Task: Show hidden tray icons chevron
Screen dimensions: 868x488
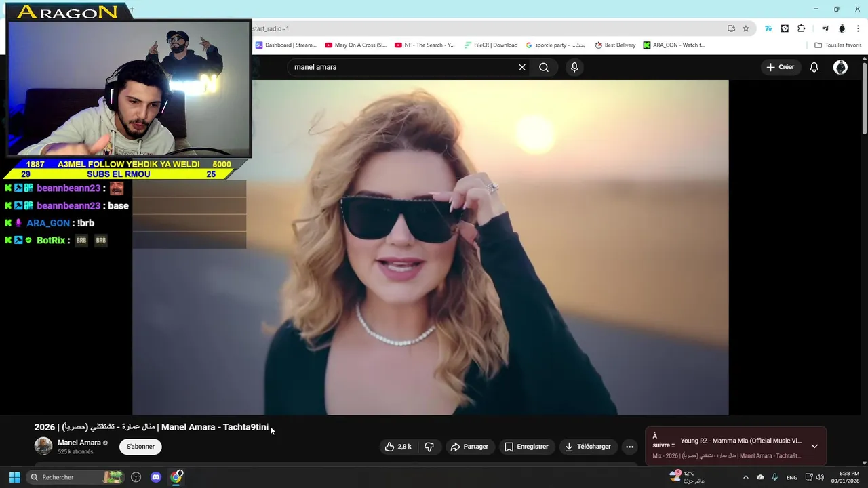Action: click(x=745, y=477)
